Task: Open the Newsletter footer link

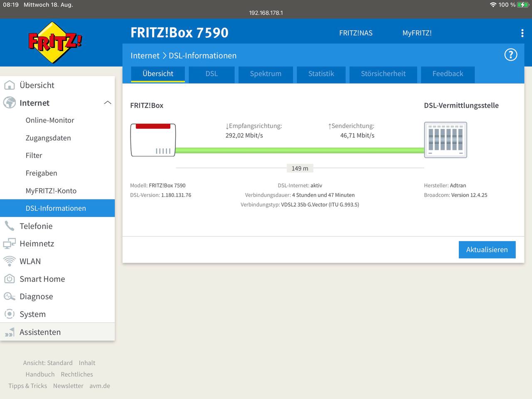Action: (x=68, y=386)
